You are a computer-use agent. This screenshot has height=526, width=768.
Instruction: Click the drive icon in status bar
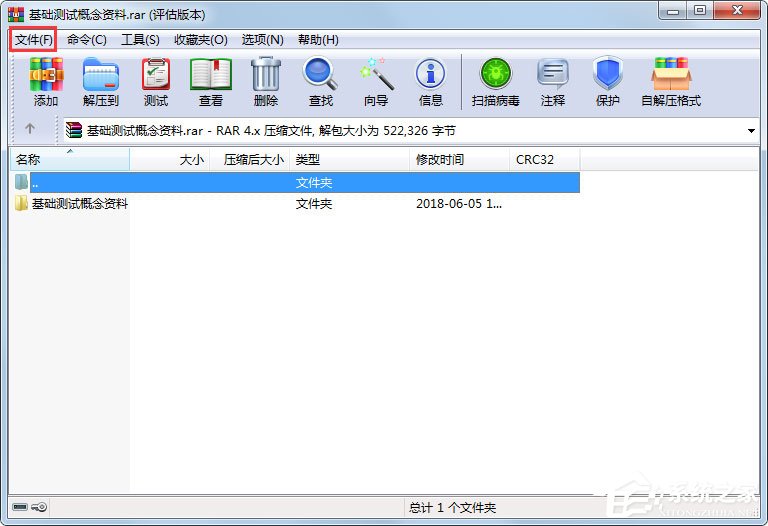[x=20, y=506]
